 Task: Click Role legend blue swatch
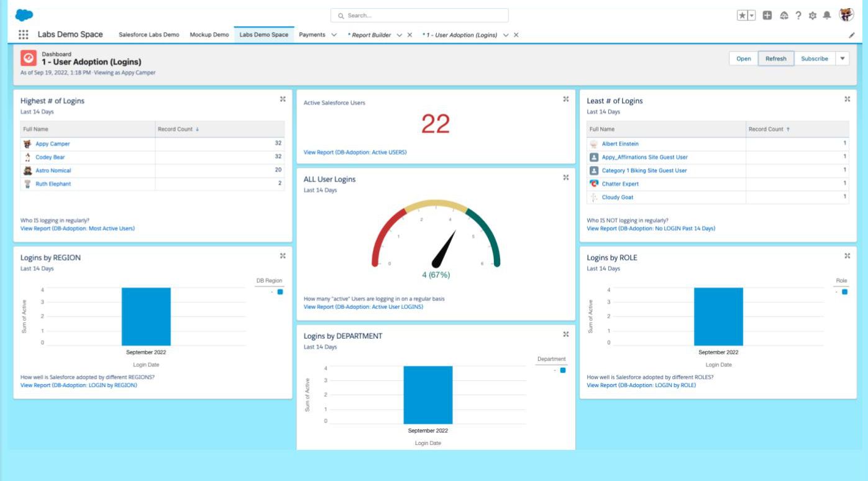point(844,291)
